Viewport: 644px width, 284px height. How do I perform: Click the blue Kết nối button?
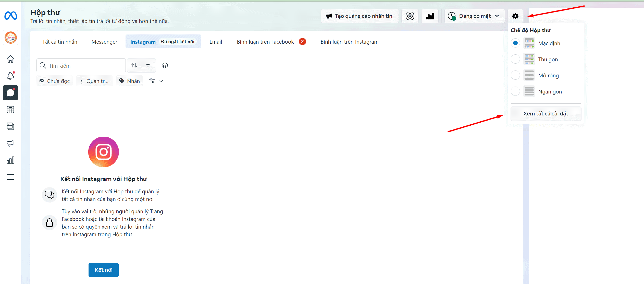[104, 270]
